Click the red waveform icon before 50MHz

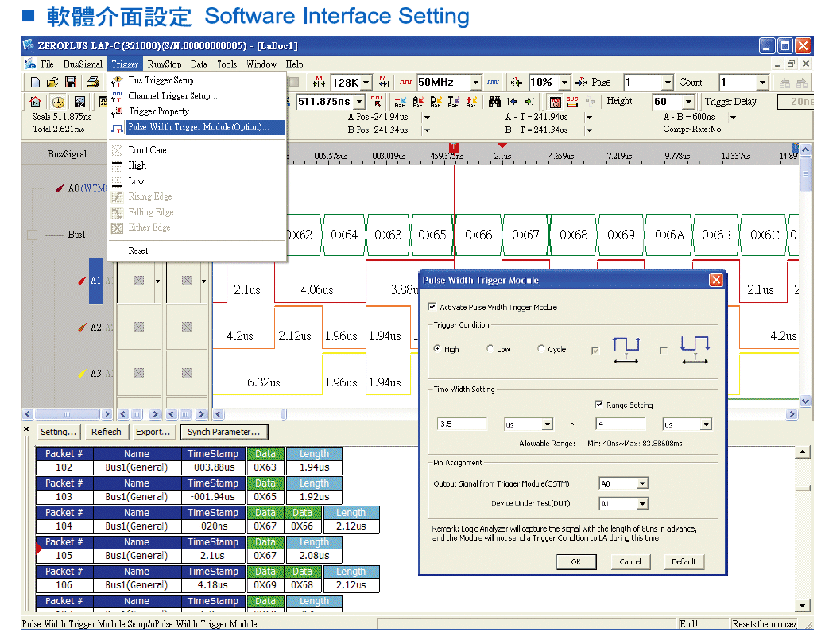[x=405, y=82]
